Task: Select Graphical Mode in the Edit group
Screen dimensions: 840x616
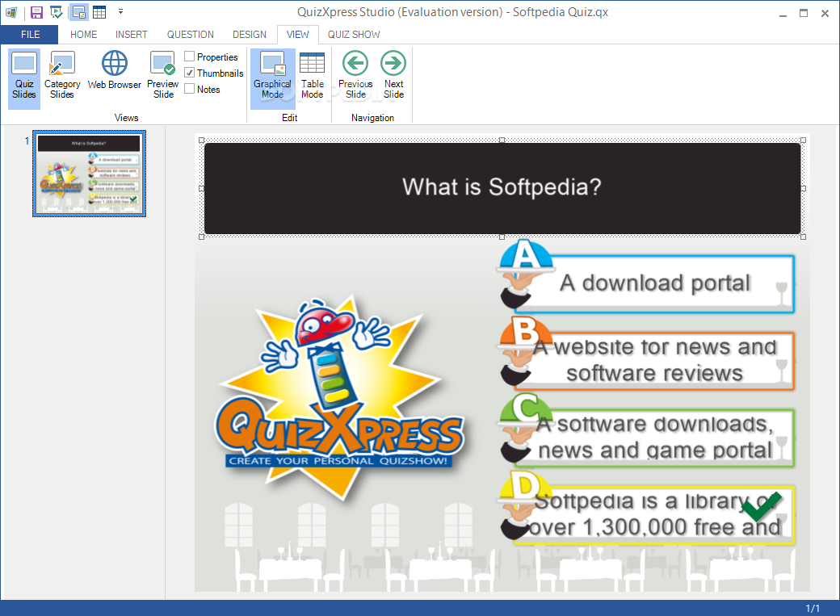Action: click(273, 79)
